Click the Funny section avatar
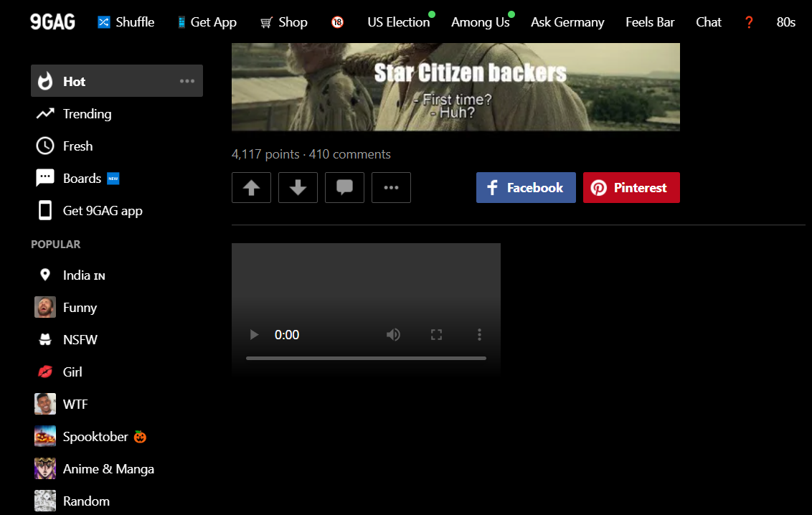 point(45,308)
